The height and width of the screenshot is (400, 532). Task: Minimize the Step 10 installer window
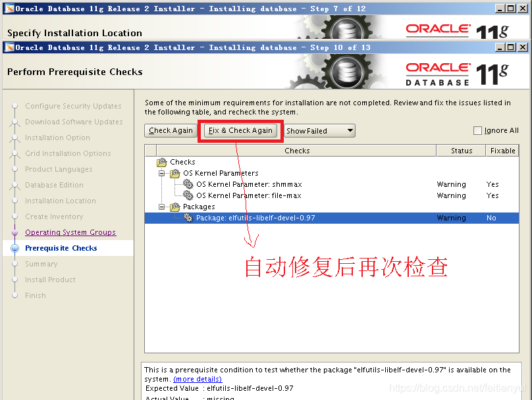[500, 47]
